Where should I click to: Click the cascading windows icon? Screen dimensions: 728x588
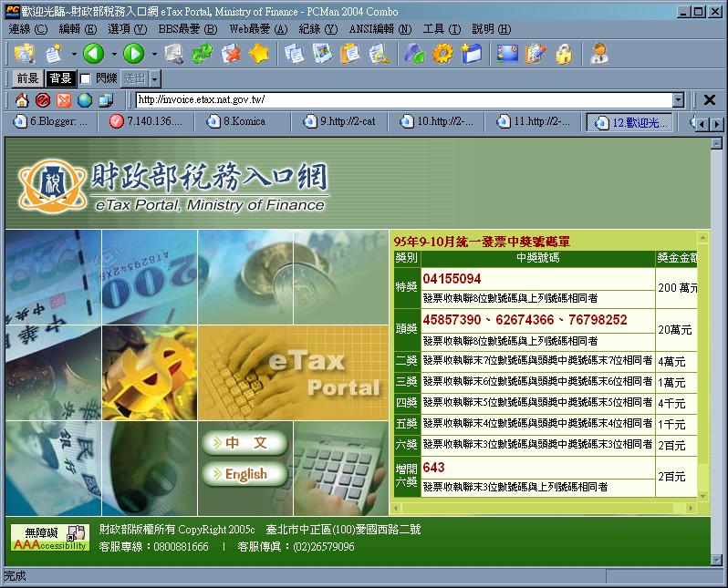point(106,99)
